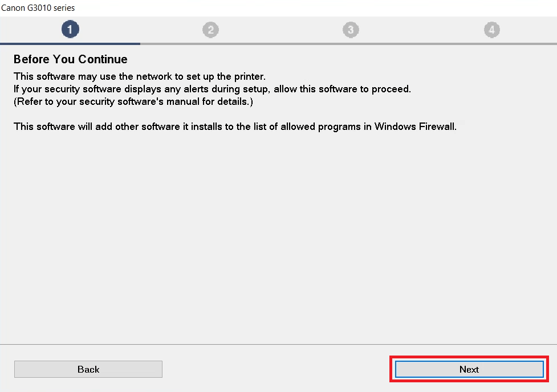Click the words allow this software to proceed
Viewport: 557px width, 392px height.
341,89
